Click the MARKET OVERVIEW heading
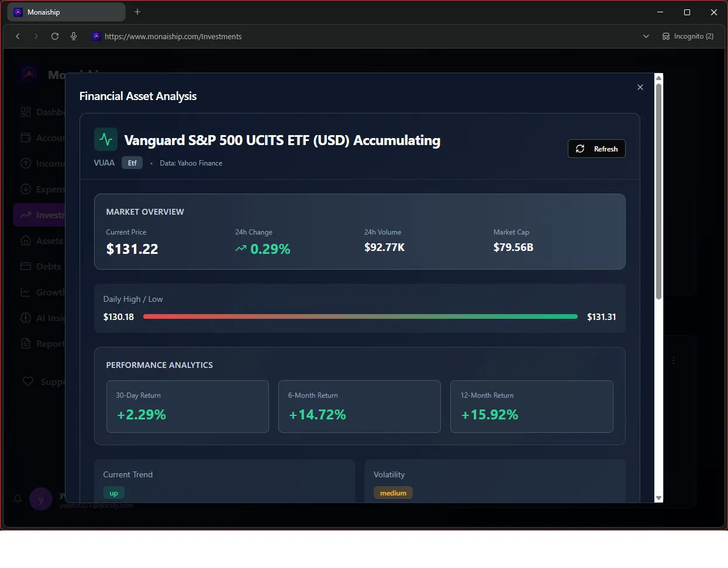Viewport: 728px width, 568px height. 145,212
